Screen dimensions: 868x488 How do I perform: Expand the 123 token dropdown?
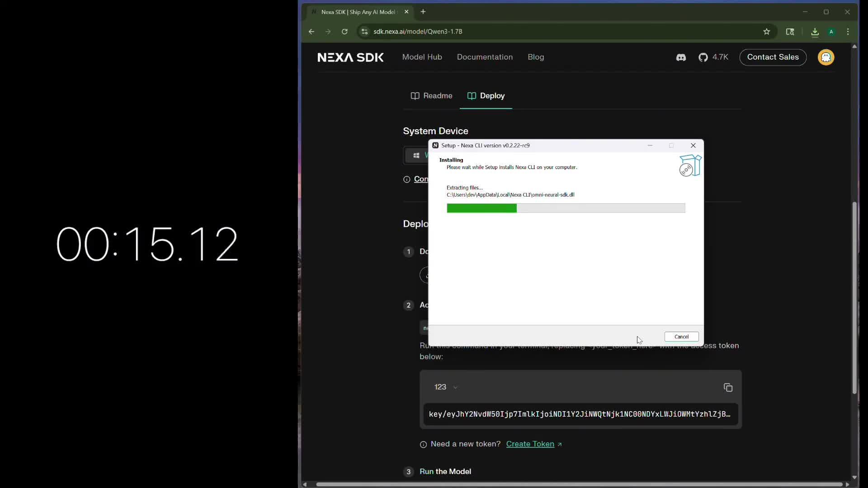coord(446,387)
